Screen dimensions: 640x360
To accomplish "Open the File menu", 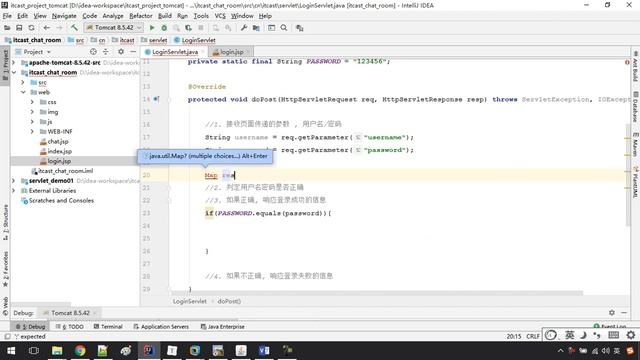I will click(x=7, y=16).
